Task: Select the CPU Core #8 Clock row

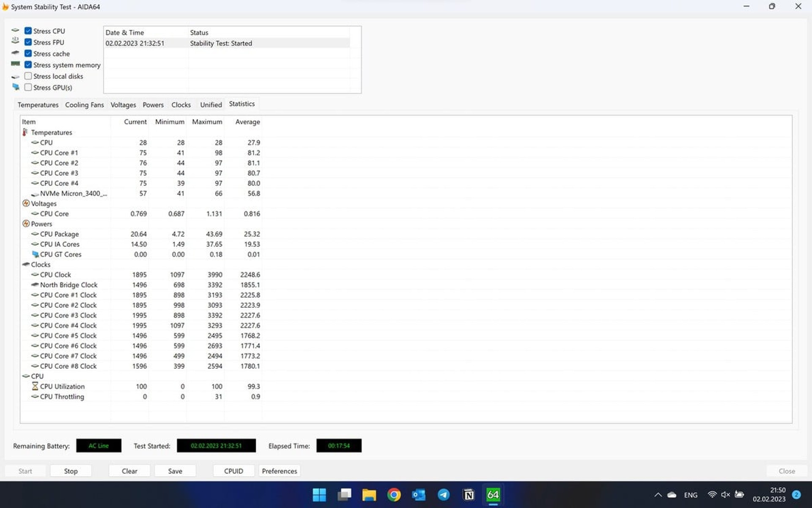Action: point(141,366)
